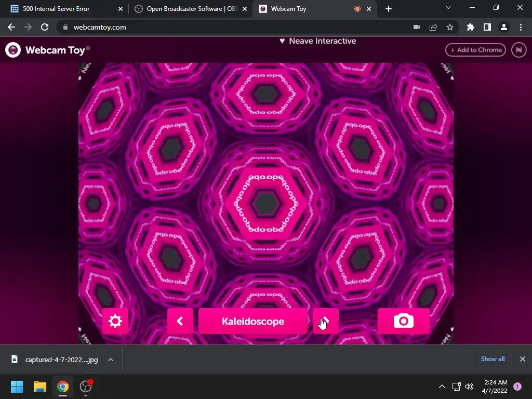The height and width of the screenshot is (399, 532).
Task: Open the Neave Interactive link
Action: (x=317, y=41)
